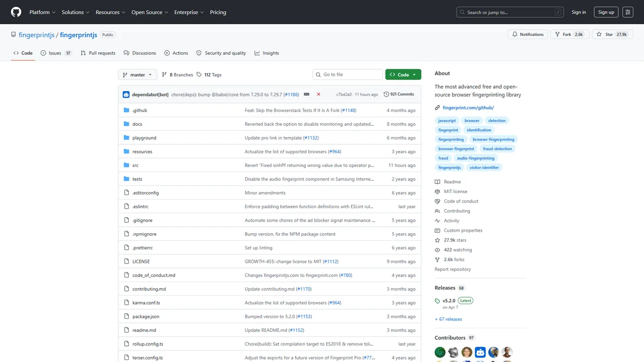Open the Platform dropdown menu
The image size is (644, 362).
point(42,12)
